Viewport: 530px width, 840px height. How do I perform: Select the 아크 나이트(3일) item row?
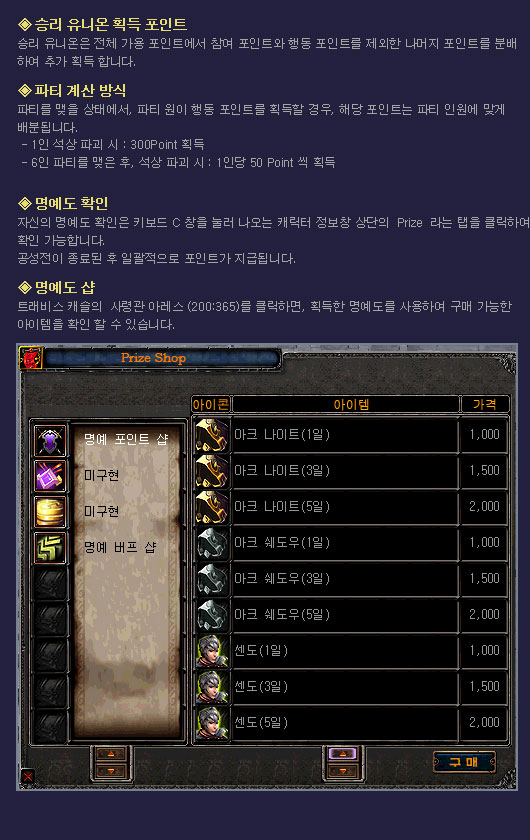(x=350, y=471)
